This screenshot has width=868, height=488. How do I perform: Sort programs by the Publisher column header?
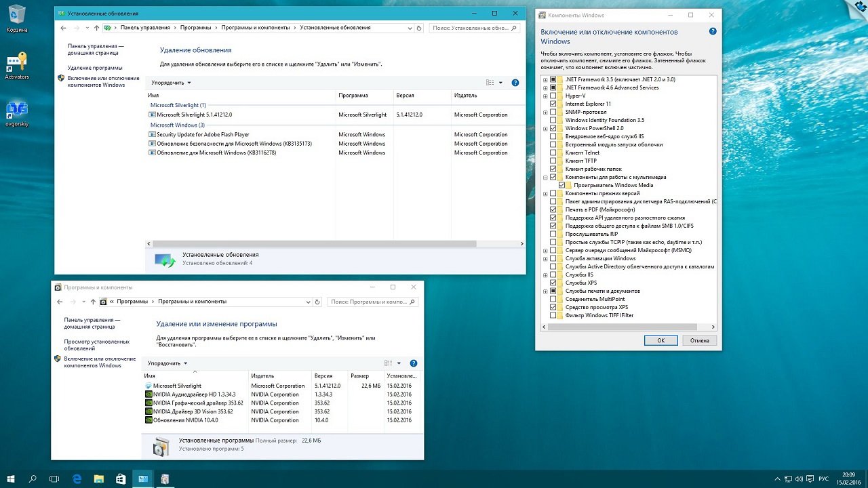point(262,375)
